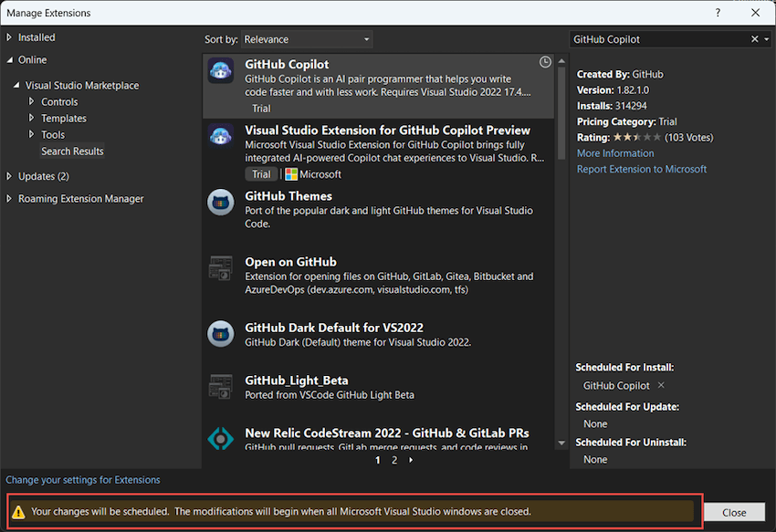Go to page 2 of results
This screenshot has width=776, height=532.
pyautogui.click(x=394, y=461)
